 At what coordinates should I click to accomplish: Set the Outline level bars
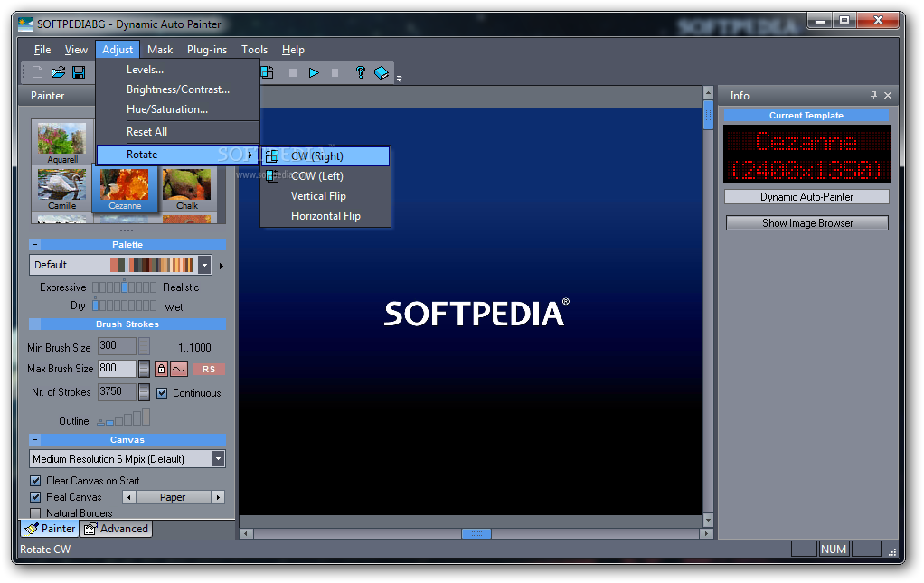(x=123, y=418)
